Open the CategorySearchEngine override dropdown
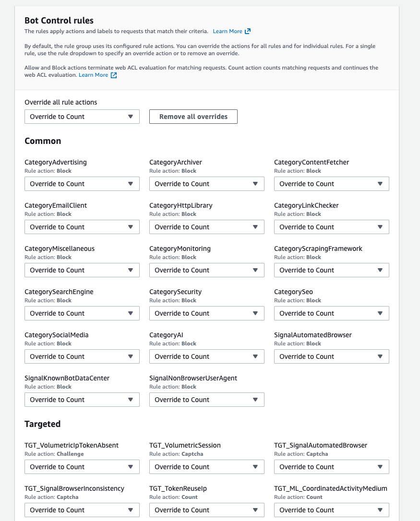420x521 pixels. (82, 313)
